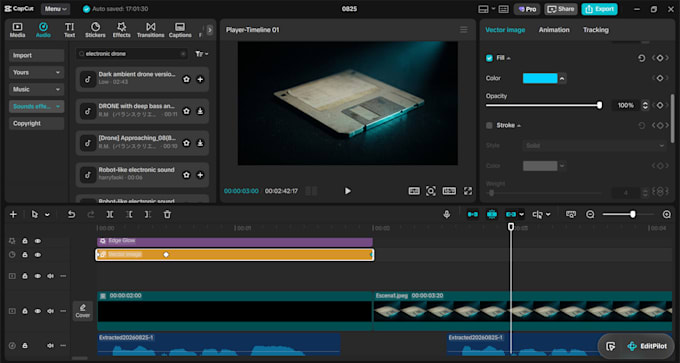Mute the Extracted audio track
Screen dimensions: 680x363
50,346
